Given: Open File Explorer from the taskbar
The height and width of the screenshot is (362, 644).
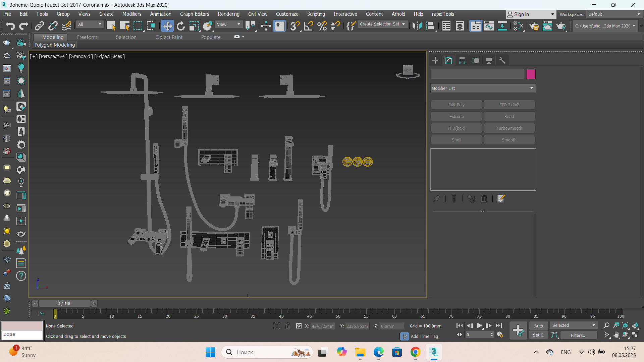Looking at the screenshot, I should (360, 352).
